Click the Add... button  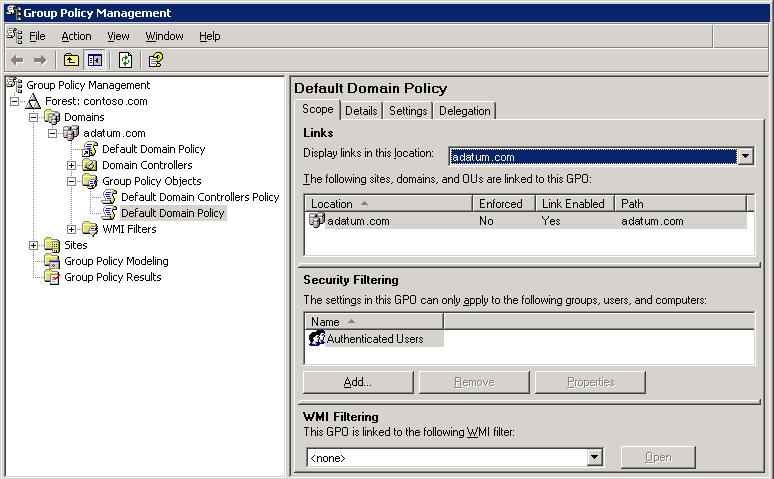tap(358, 382)
